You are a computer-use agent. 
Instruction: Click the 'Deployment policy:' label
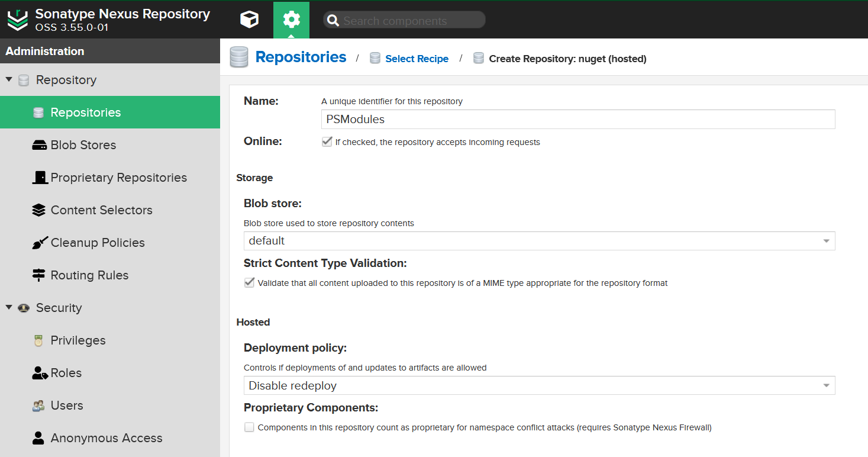click(295, 347)
